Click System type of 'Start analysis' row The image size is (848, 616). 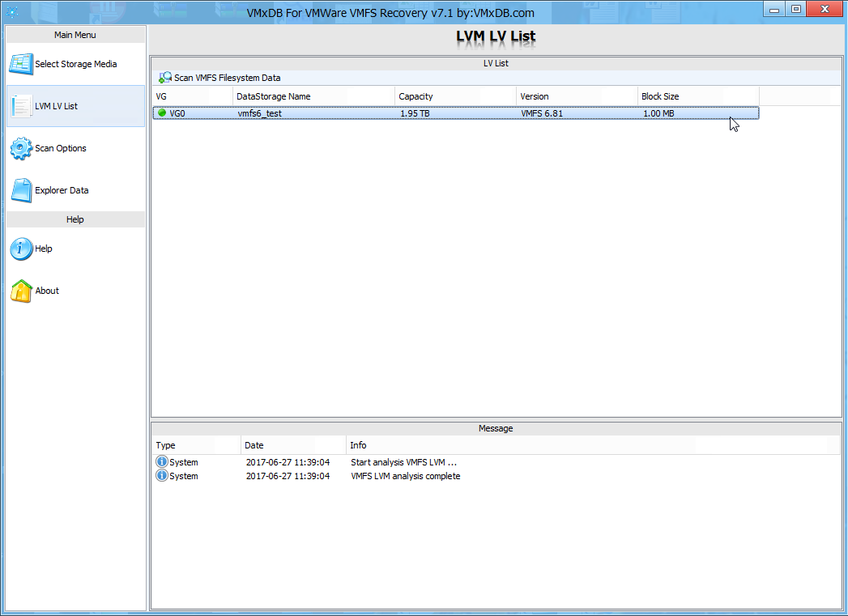tap(183, 462)
